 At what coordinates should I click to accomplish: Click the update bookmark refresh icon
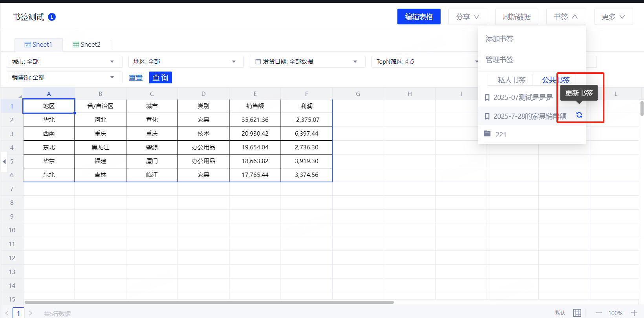[579, 115]
